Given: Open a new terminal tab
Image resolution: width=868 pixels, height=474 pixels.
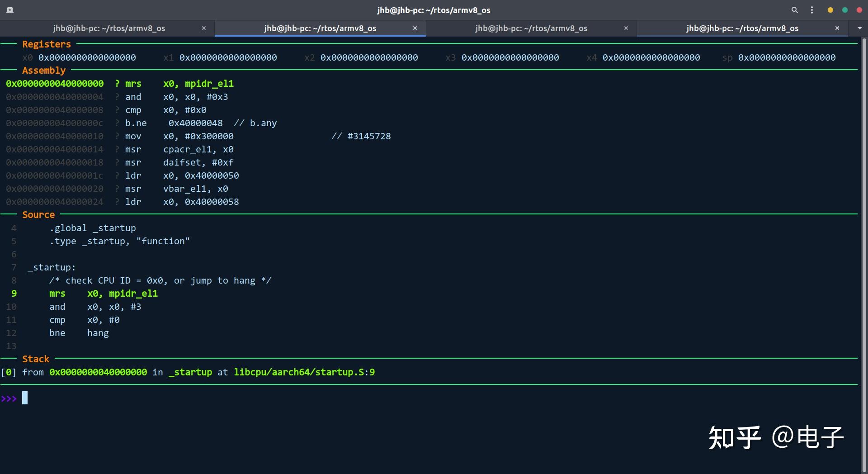Looking at the screenshot, I should pyautogui.click(x=10, y=10).
